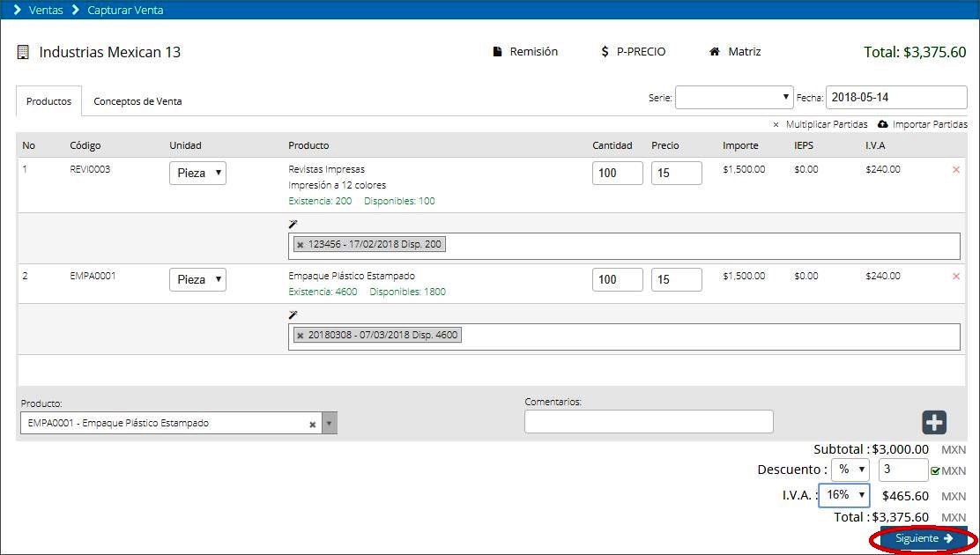
Task: Click 'Impresión a 12 colores' text
Action: [x=337, y=185]
